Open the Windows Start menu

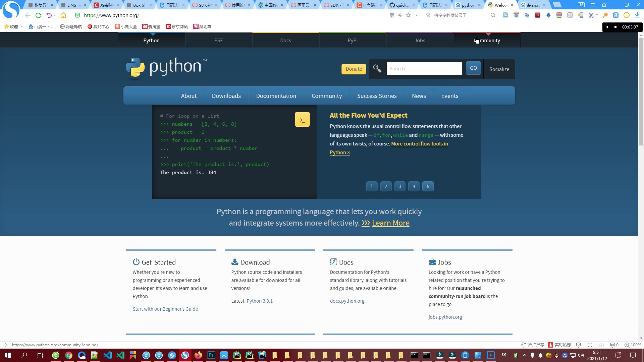tap(8, 355)
